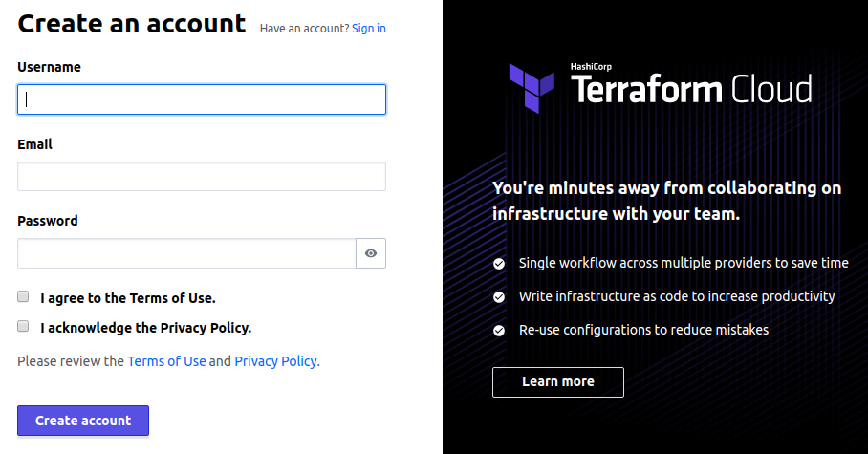
Task: Click the 'Password' field label
Action: (x=48, y=221)
